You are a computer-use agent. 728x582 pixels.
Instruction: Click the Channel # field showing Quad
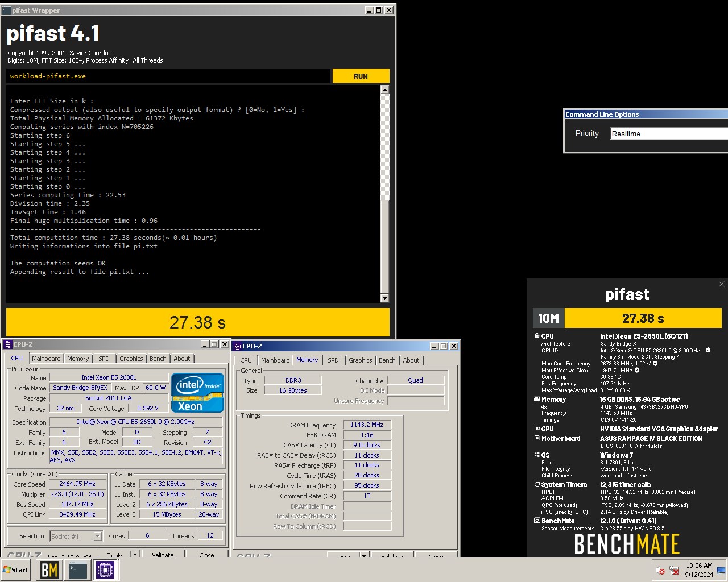coord(415,380)
